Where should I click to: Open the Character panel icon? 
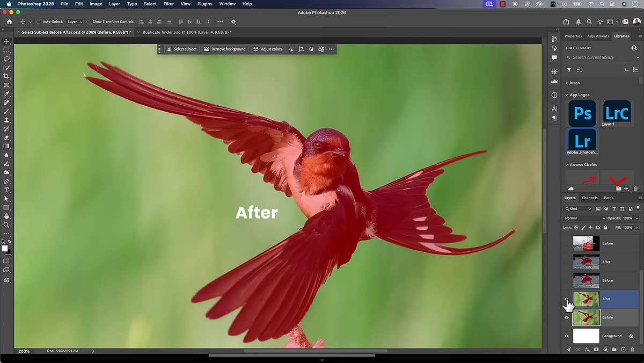[x=554, y=109]
